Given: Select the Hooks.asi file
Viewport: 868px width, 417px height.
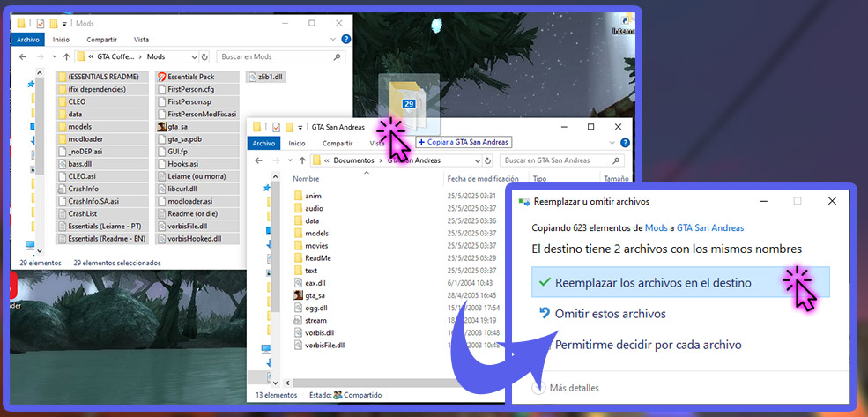Looking at the screenshot, I should [197, 164].
